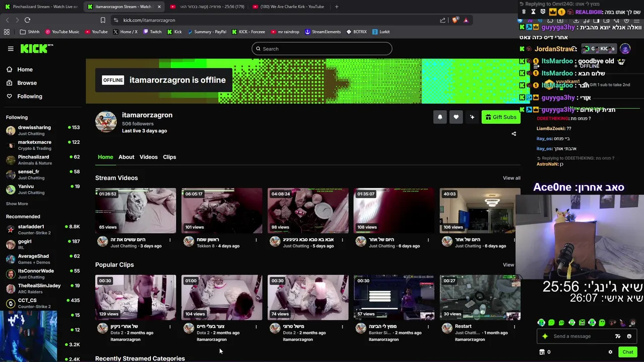Open options menu for 'ראשון שמח' video
Image resolution: width=644 pixels, height=362 pixels.
coord(256,240)
